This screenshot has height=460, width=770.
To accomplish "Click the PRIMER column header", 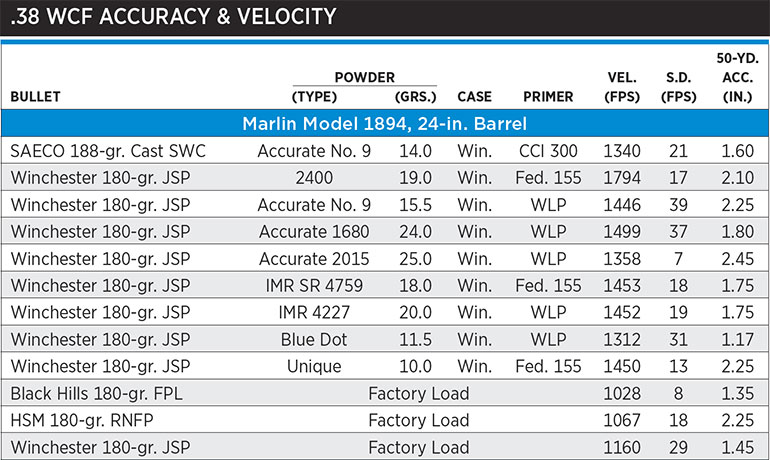I will click(548, 97).
